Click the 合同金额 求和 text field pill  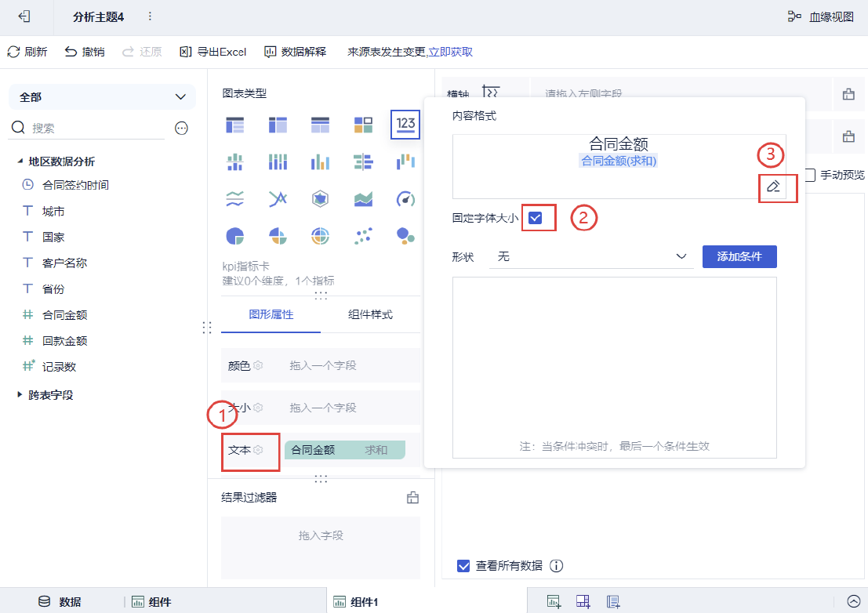click(x=345, y=450)
